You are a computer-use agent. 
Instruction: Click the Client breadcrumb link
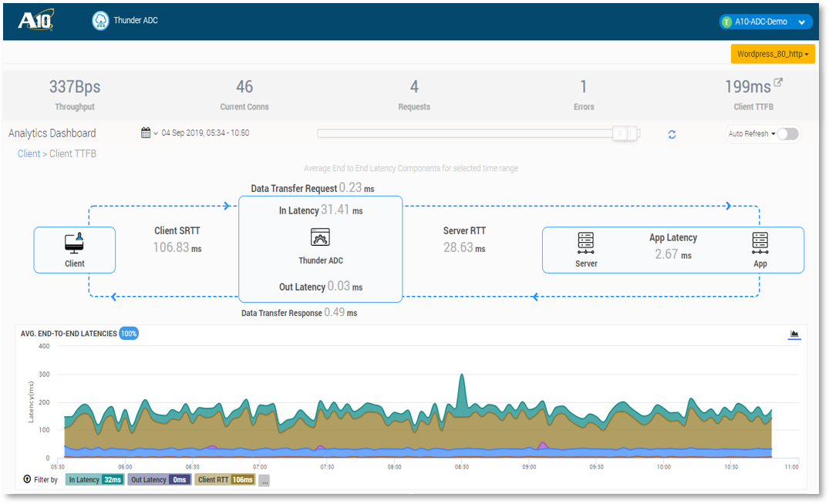pos(29,153)
